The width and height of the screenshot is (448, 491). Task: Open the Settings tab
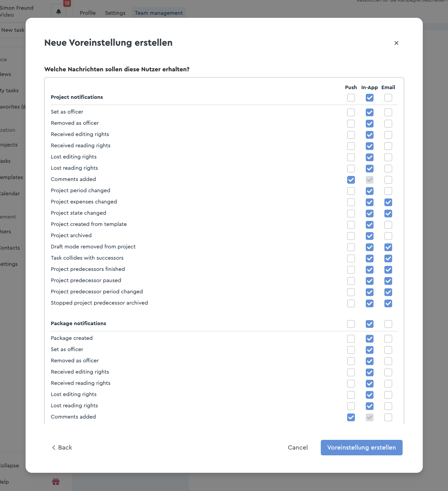(x=115, y=13)
